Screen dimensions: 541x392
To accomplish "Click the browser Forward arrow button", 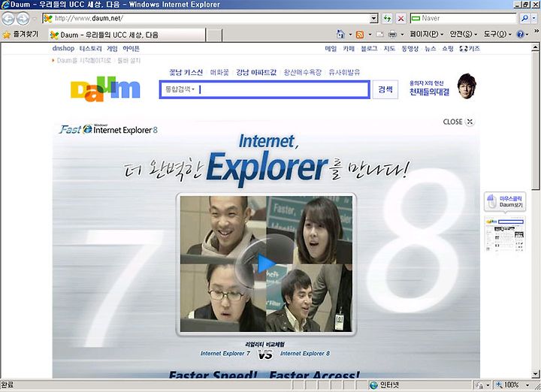I will (x=23, y=19).
